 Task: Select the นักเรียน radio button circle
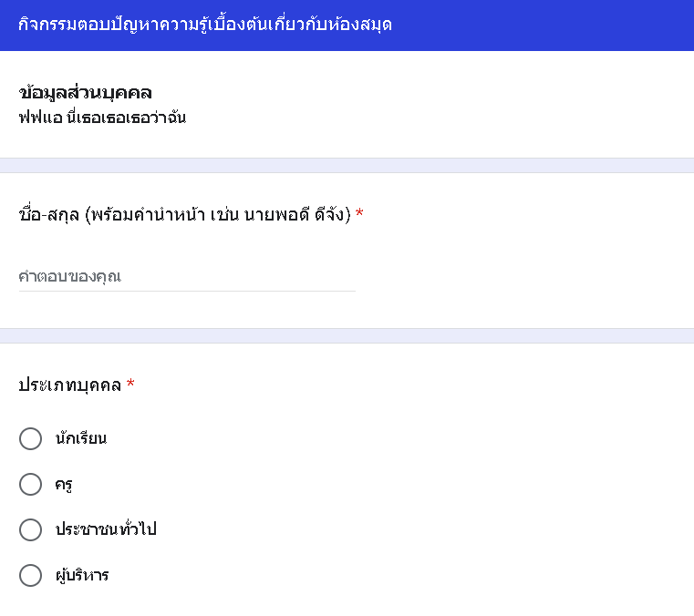tap(30, 438)
